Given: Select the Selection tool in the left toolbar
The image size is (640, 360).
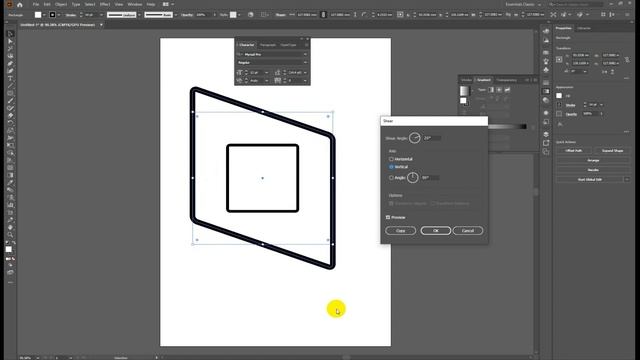Looking at the screenshot, I should click(x=10, y=34).
